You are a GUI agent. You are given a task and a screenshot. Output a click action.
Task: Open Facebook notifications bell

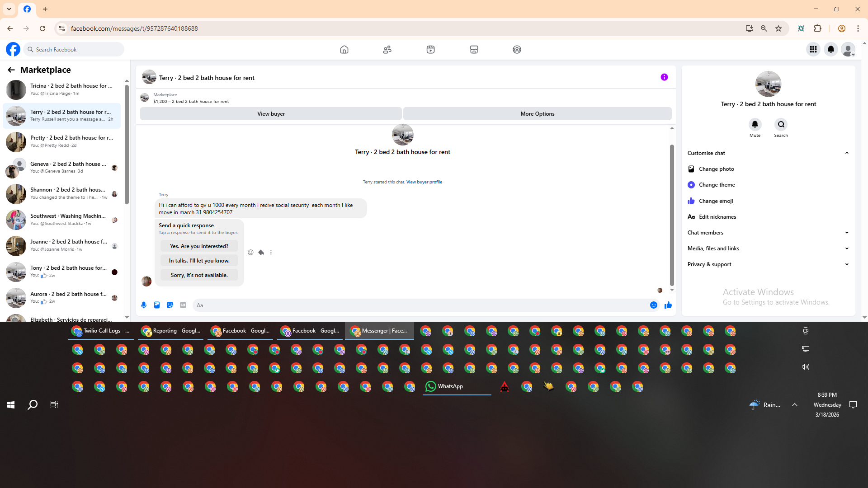pyautogui.click(x=831, y=50)
